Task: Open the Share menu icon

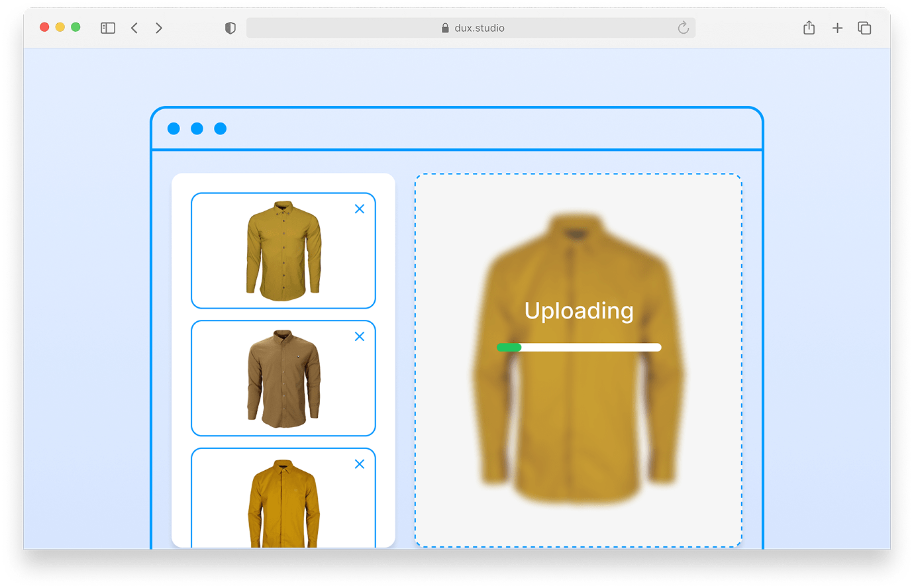Action: click(809, 28)
